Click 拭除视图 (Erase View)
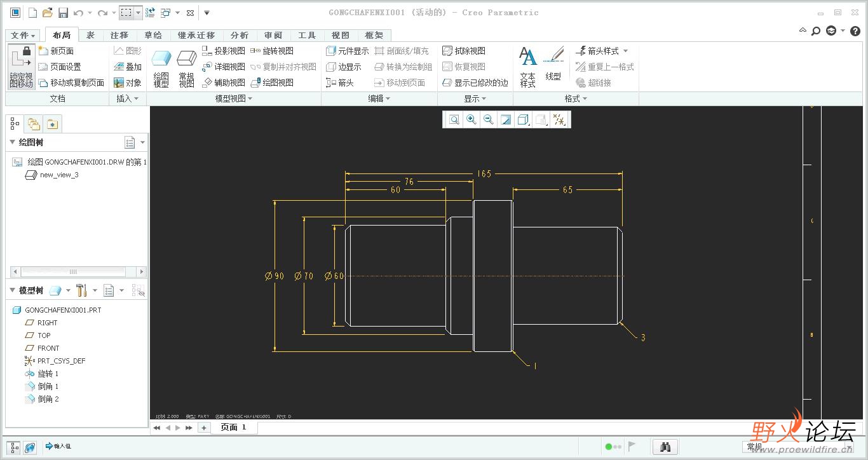 (464, 51)
